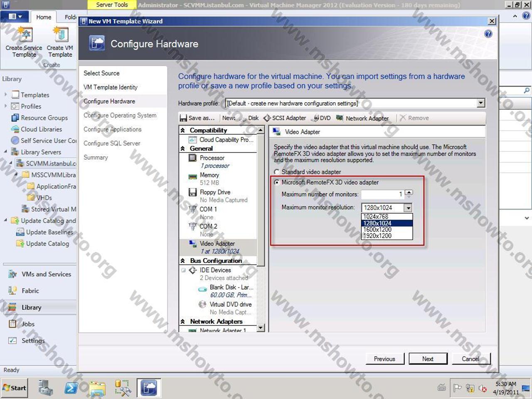Select the Memory hardware item
532x399 pixels.
(209, 175)
